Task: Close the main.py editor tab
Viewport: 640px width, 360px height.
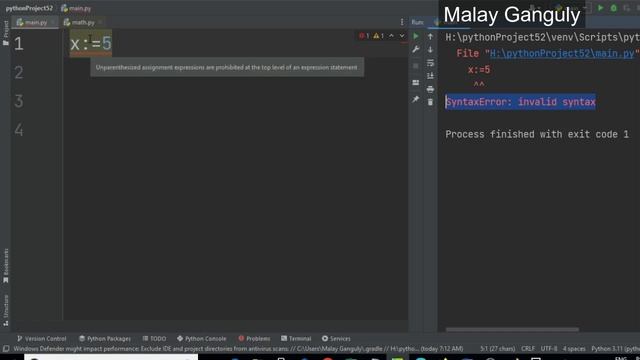Action: coord(53,22)
